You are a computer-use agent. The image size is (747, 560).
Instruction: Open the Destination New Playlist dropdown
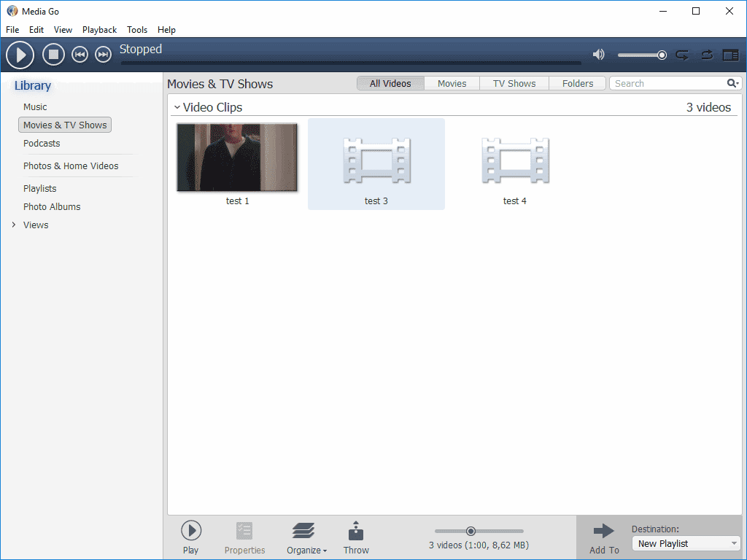coord(686,543)
